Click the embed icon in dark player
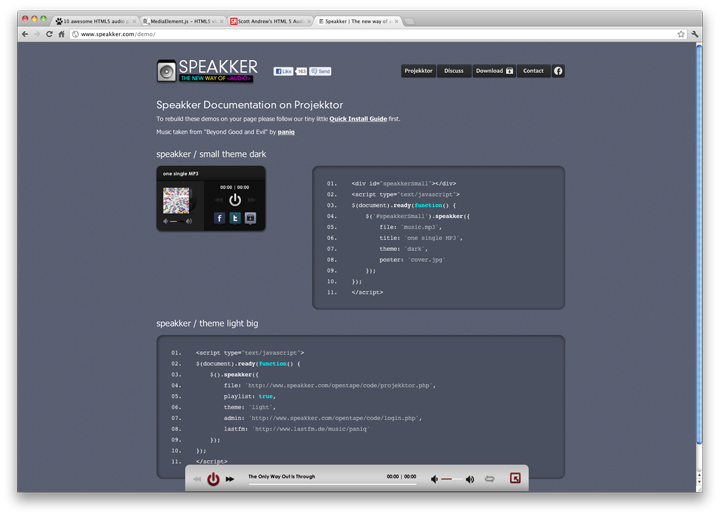The height and width of the screenshot is (516, 720). pos(250,218)
